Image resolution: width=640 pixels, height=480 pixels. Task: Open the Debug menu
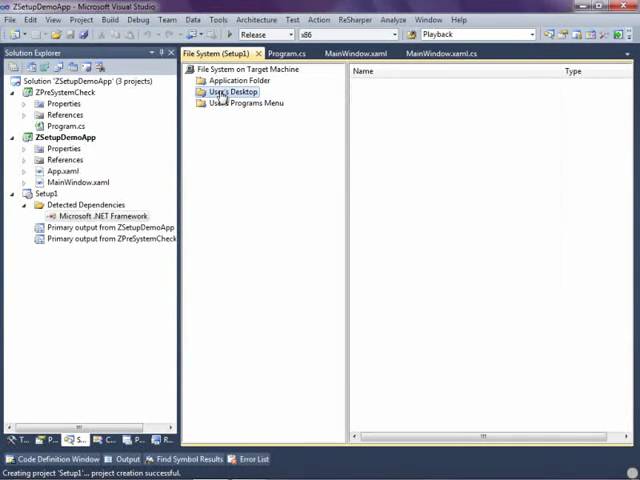138,20
